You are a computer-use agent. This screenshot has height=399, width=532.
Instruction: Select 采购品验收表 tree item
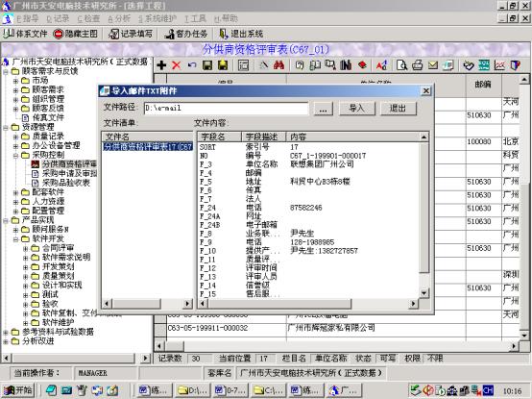(x=66, y=183)
